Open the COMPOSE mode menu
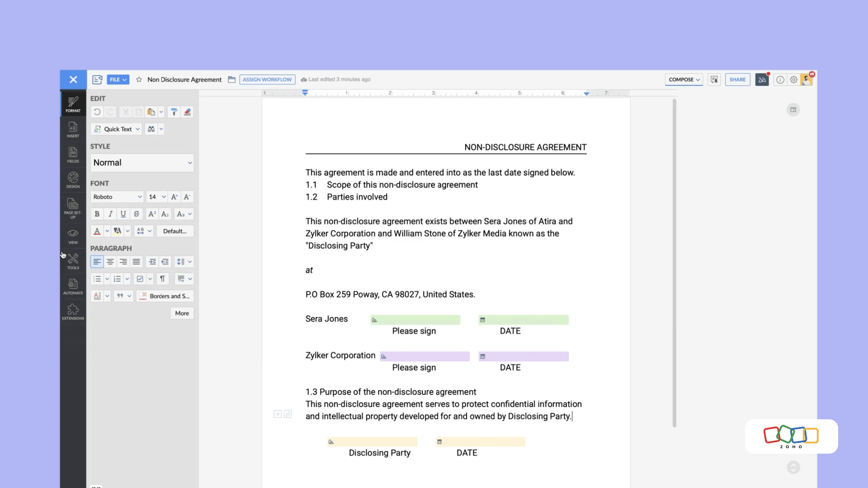Viewport: 868px width, 488px height. click(x=684, y=80)
